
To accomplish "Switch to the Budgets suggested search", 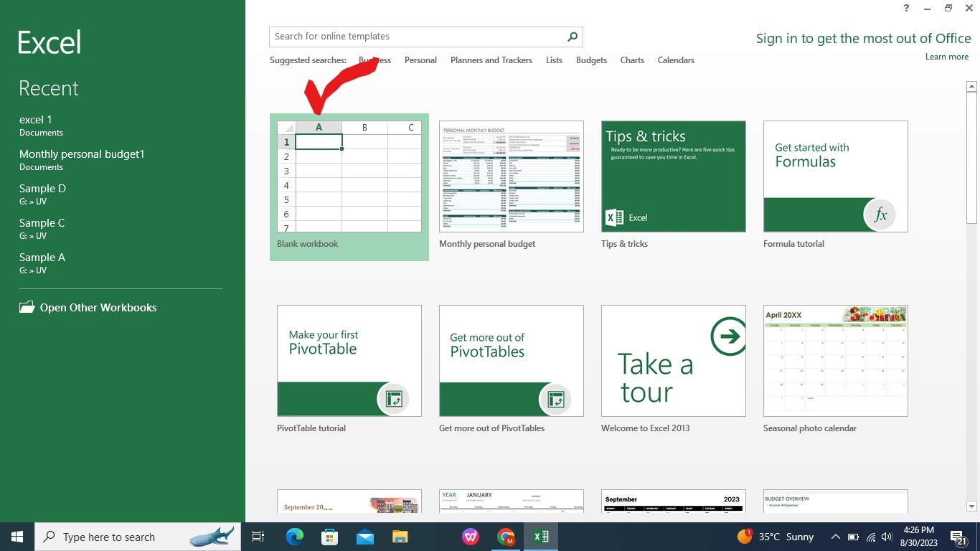I will [591, 60].
